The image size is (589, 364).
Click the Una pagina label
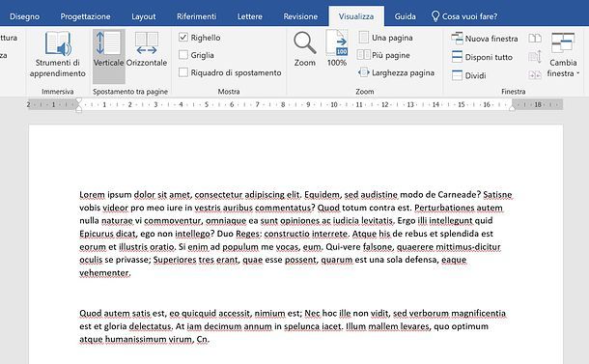[392, 38]
